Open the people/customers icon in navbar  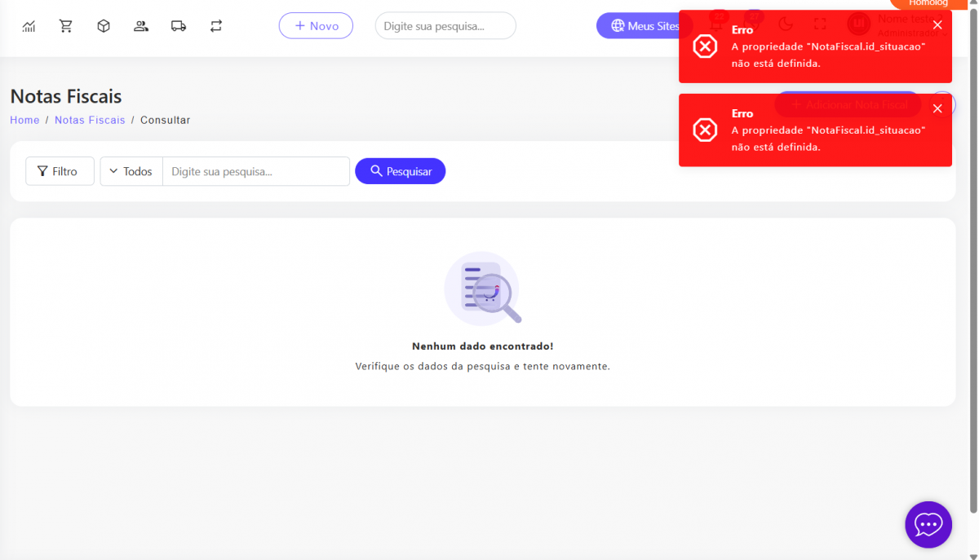point(141,26)
